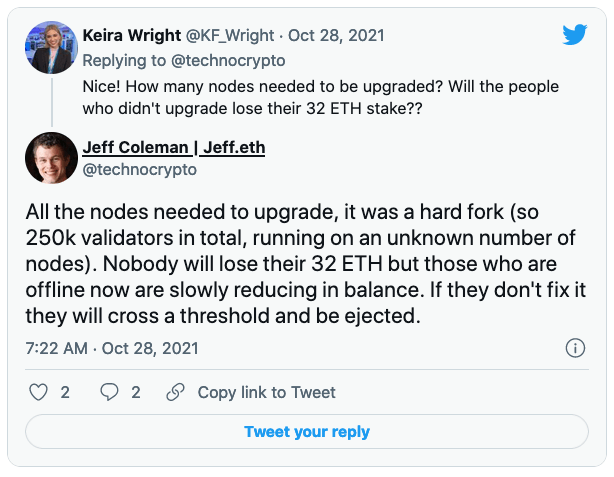Click the Twitter bird logo
The image size is (614, 477).
[574, 34]
